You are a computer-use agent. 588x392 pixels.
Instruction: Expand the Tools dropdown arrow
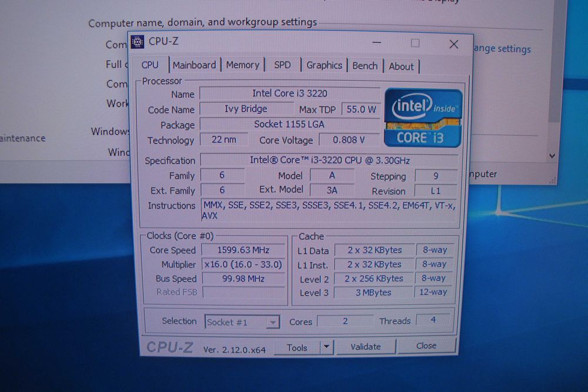click(x=326, y=347)
